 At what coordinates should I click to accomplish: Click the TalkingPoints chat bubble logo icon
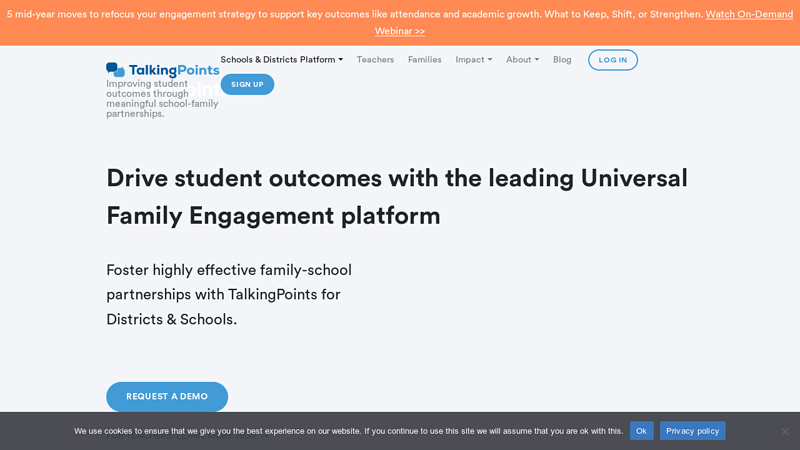[x=115, y=70]
